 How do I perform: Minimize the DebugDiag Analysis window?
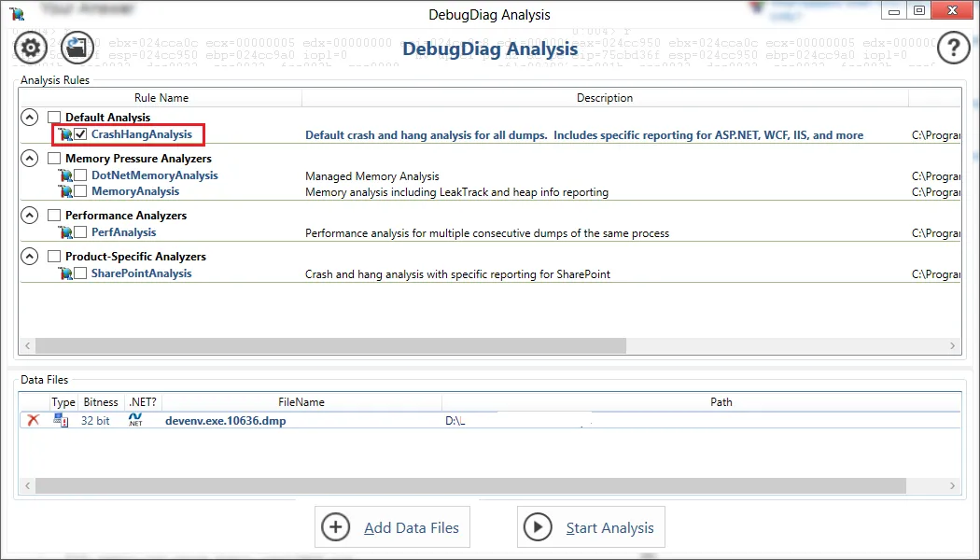point(894,10)
